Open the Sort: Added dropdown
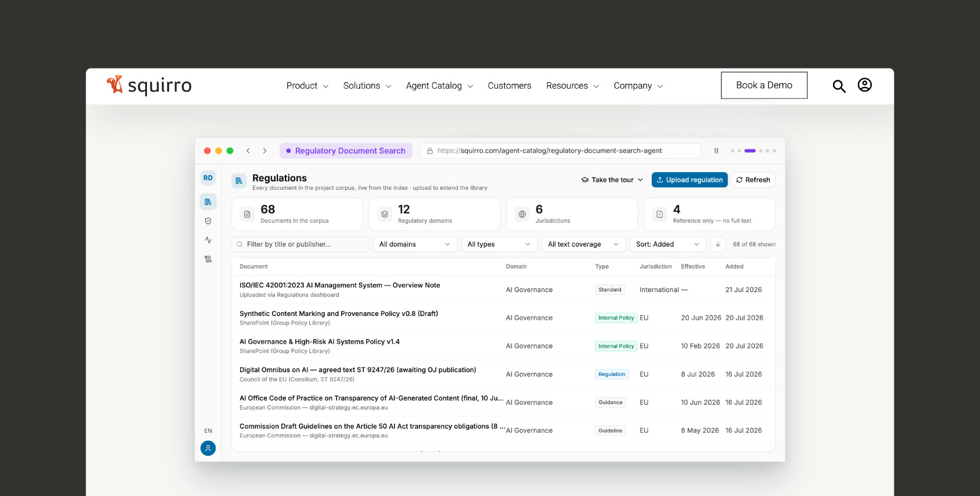Viewport: 980px width, 496px height. (668, 244)
